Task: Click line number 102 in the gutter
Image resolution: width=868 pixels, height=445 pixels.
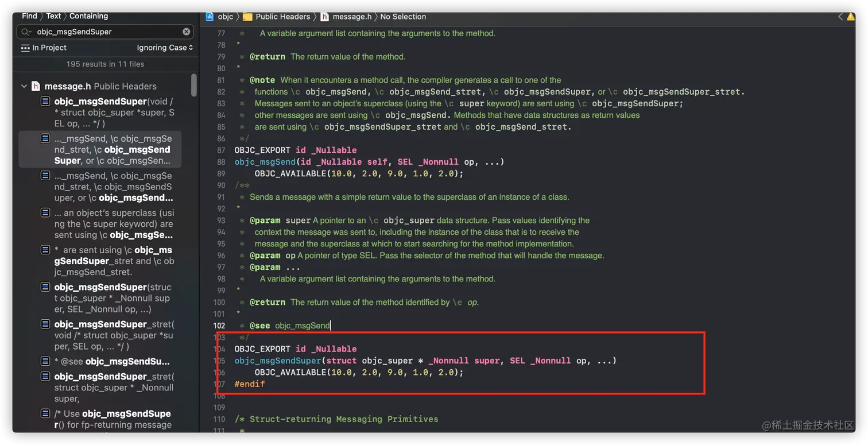Action: click(219, 326)
